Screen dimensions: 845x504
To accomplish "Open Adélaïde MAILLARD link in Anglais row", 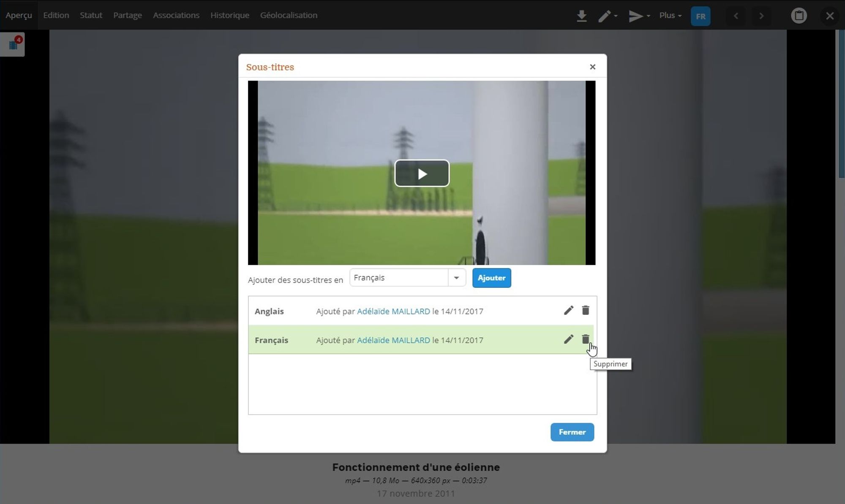I will pyautogui.click(x=393, y=312).
